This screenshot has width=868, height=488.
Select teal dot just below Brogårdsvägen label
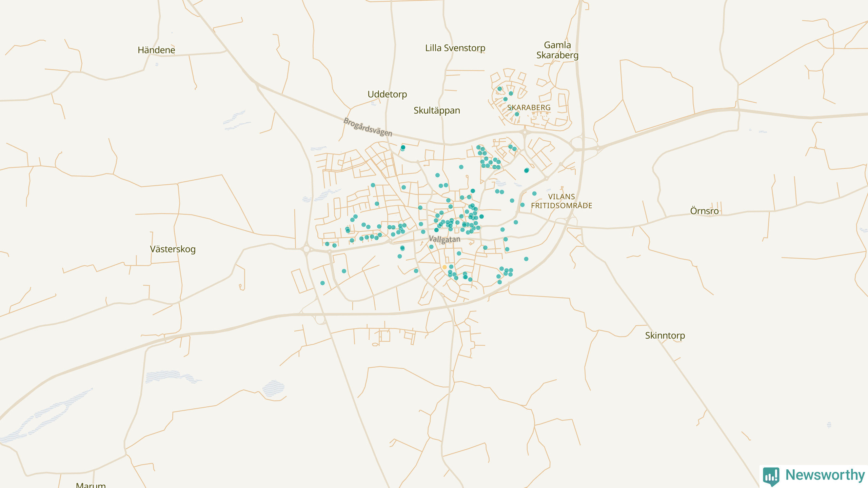point(403,147)
